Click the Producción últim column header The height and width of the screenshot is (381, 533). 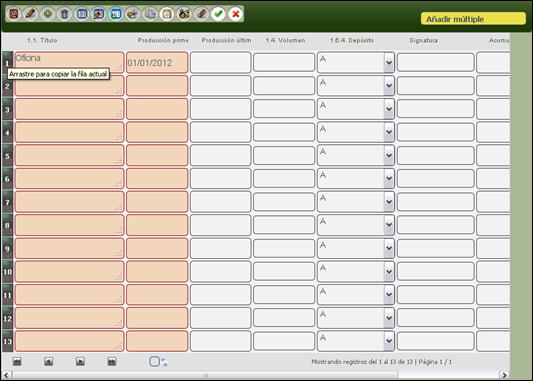(226, 40)
